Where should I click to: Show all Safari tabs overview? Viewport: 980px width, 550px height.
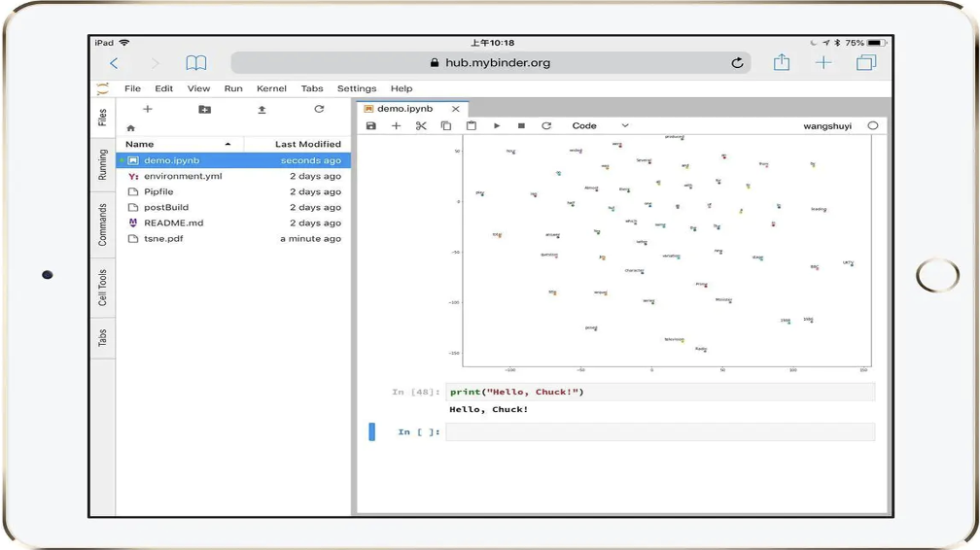pyautogui.click(x=866, y=62)
